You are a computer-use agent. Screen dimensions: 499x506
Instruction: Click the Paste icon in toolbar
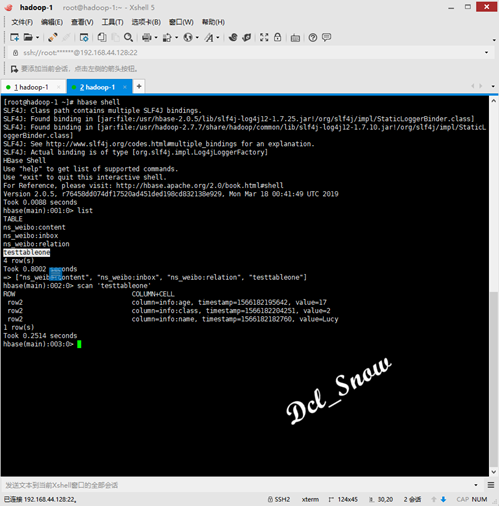115,37
